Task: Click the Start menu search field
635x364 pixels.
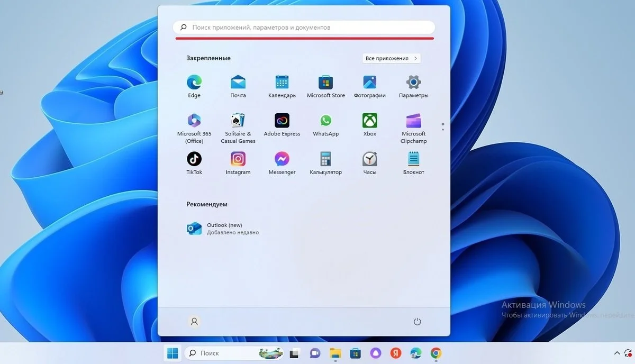Action: 304,27
